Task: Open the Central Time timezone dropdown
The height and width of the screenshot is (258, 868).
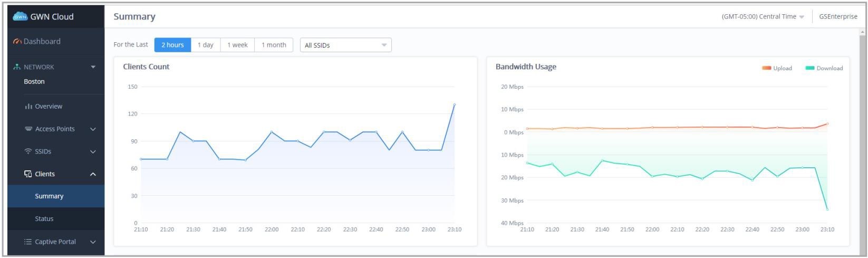Action: [763, 17]
